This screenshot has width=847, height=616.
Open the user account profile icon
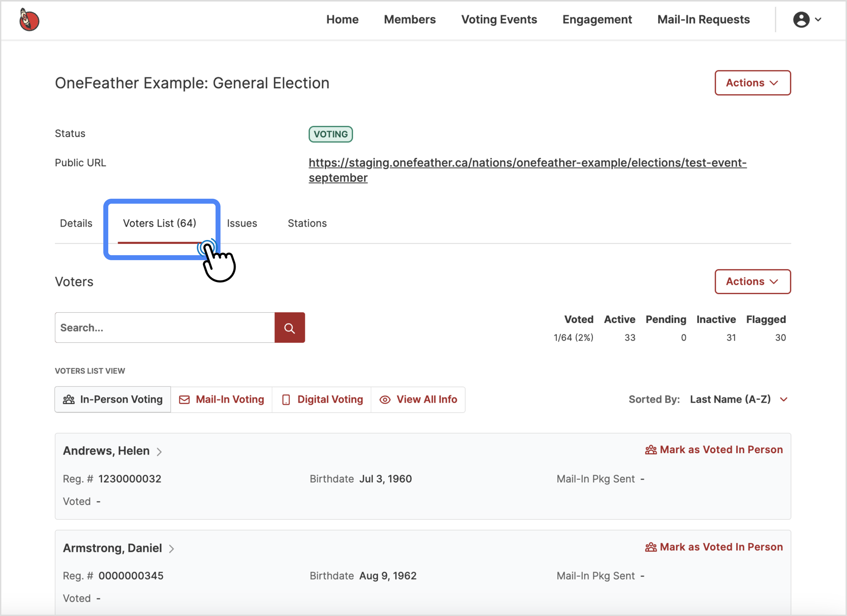tap(801, 19)
